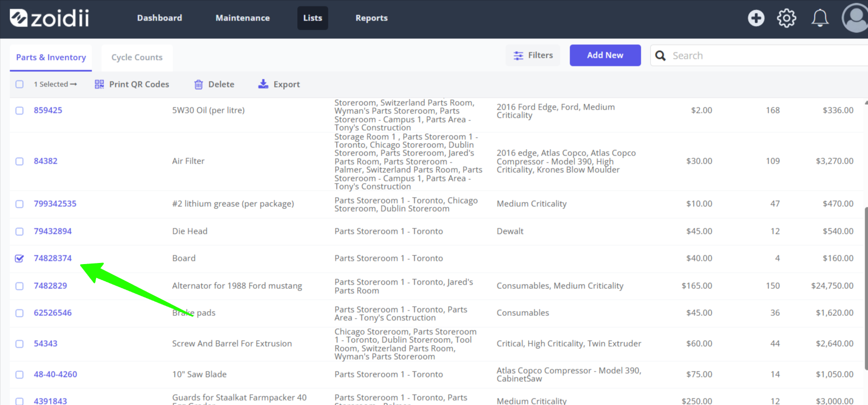Switch to the Cycle Counts tab
This screenshot has height=405, width=868.
(137, 57)
